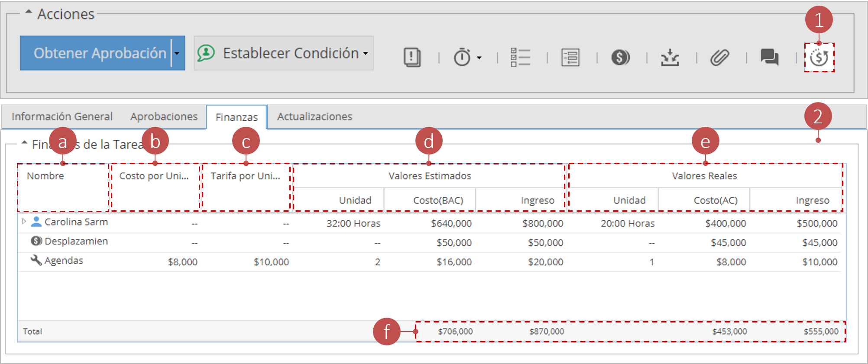Click the stopwatch timer icon
Screen dimensions: 868x364
point(462,57)
